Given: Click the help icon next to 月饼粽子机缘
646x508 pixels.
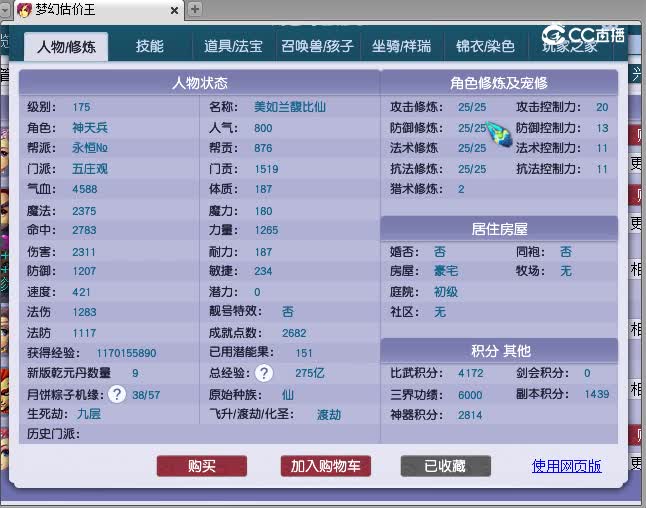Looking at the screenshot, I should pyautogui.click(x=117, y=394).
